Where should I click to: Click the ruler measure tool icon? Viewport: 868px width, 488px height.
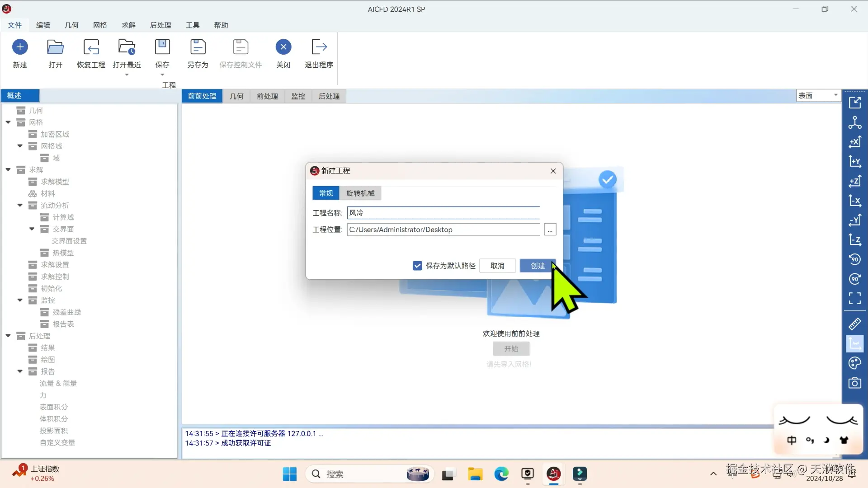pyautogui.click(x=854, y=324)
